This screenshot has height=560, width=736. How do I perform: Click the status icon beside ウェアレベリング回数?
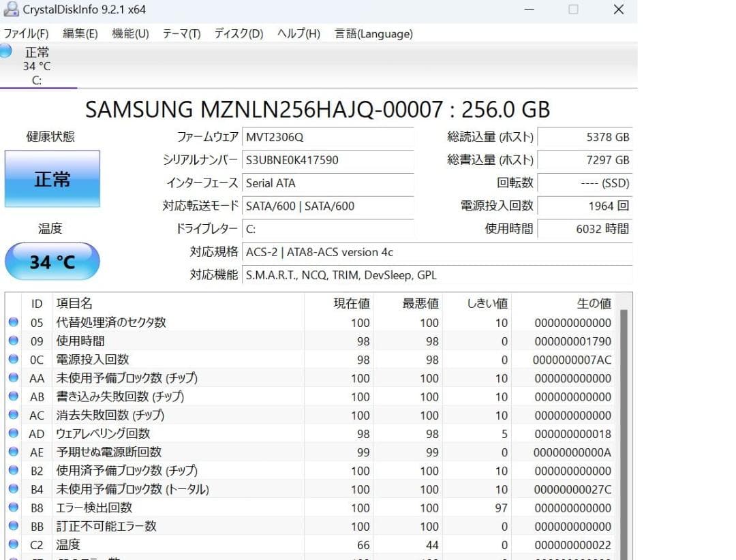pyautogui.click(x=14, y=433)
